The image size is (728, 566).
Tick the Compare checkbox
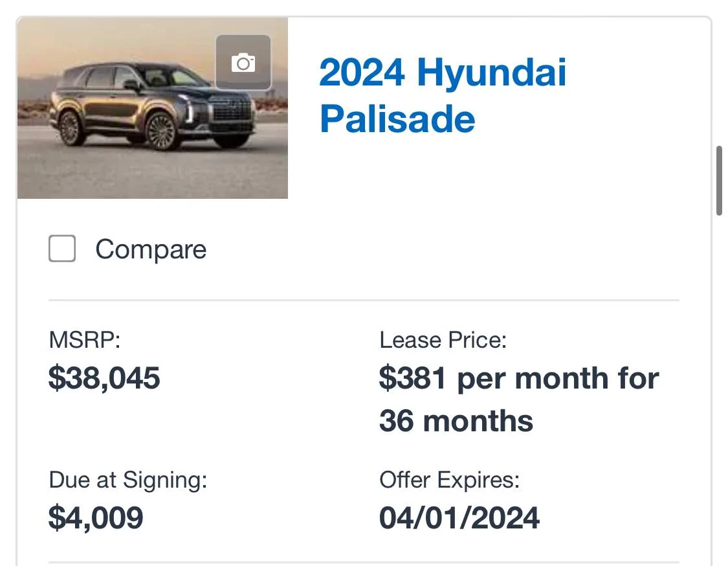pyautogui.click(x=62, y=249)
